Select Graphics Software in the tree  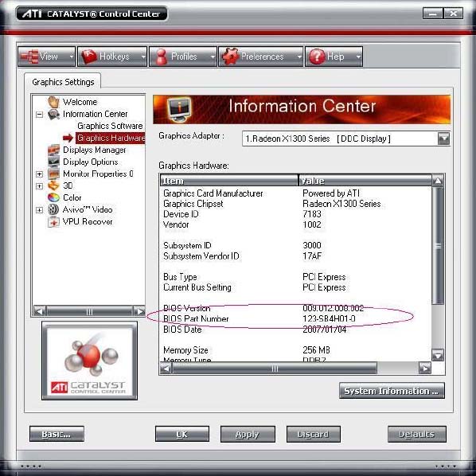[x=110, y=126]
